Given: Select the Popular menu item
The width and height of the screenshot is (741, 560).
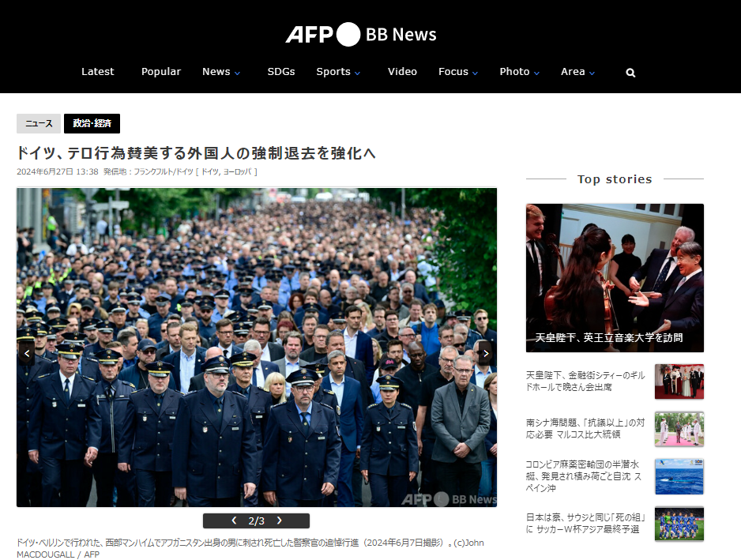Looking at the screenshot, I should (160, 72).
